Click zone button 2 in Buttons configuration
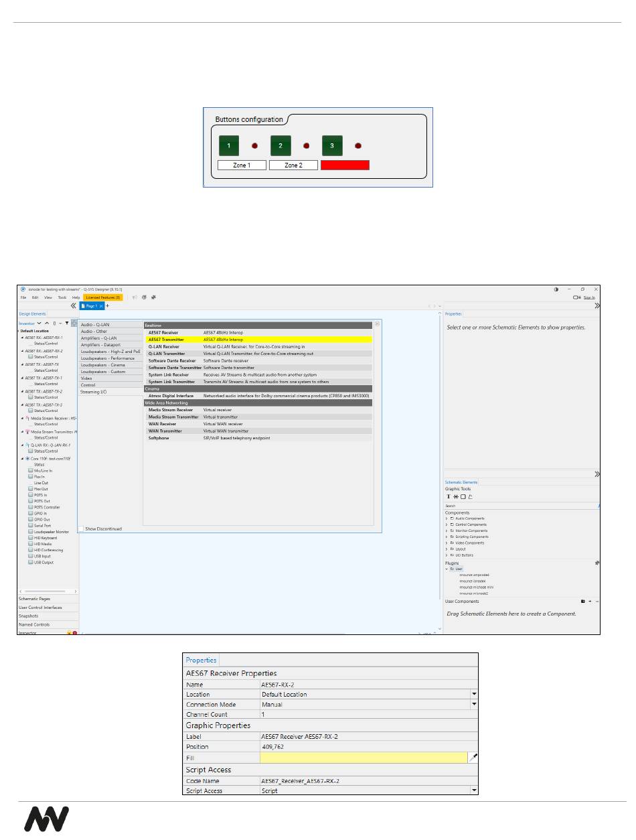 pyautogui.click(x=281, y=145)
